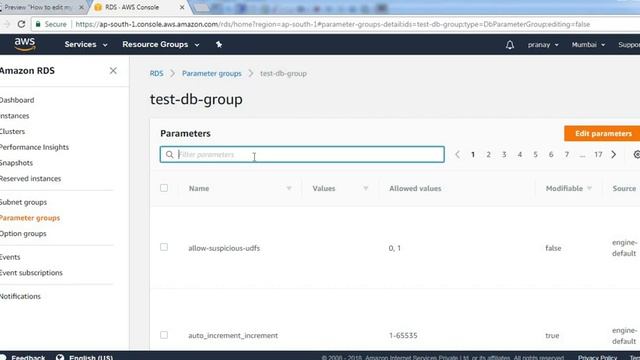Click the globe language icon in footer

[x=60, y=357]
